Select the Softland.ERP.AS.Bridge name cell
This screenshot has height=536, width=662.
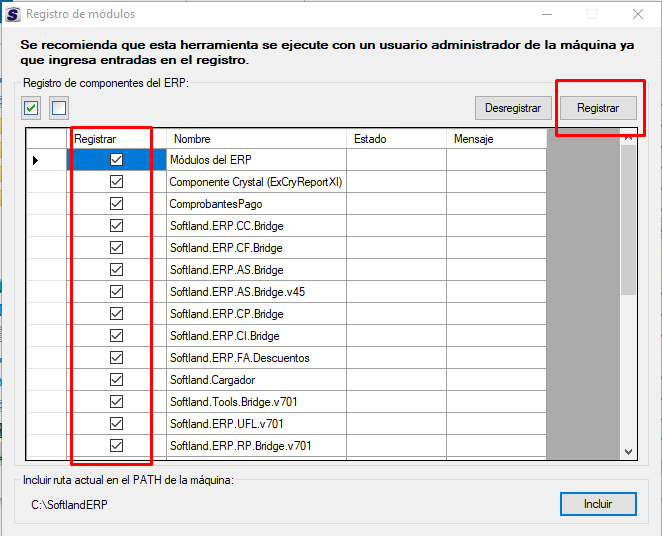point(256,269)
